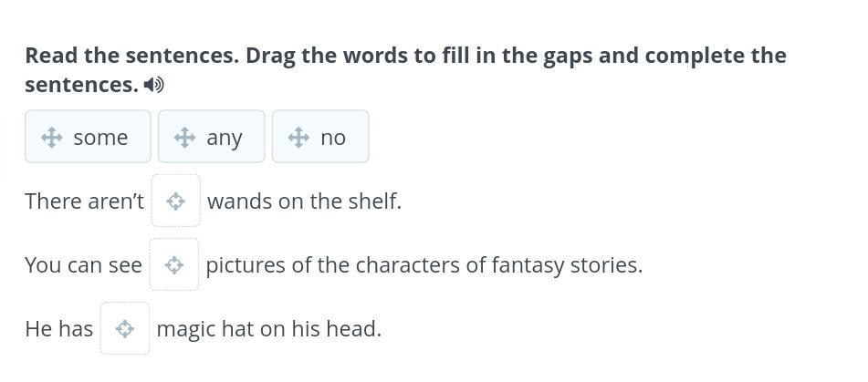Select the target icon after "You can see"
Viewport: 868px width, 382px height.
tap(173, 264)
